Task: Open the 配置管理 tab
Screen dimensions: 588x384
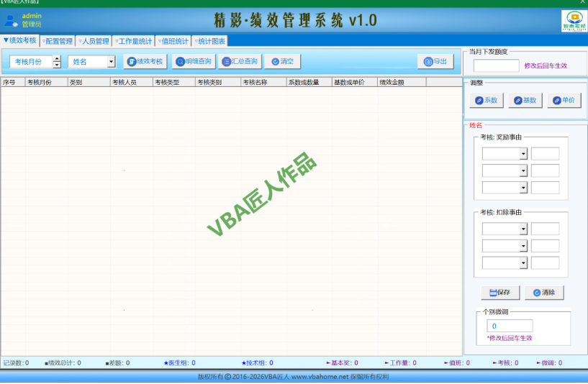Action: click(58, 41)
